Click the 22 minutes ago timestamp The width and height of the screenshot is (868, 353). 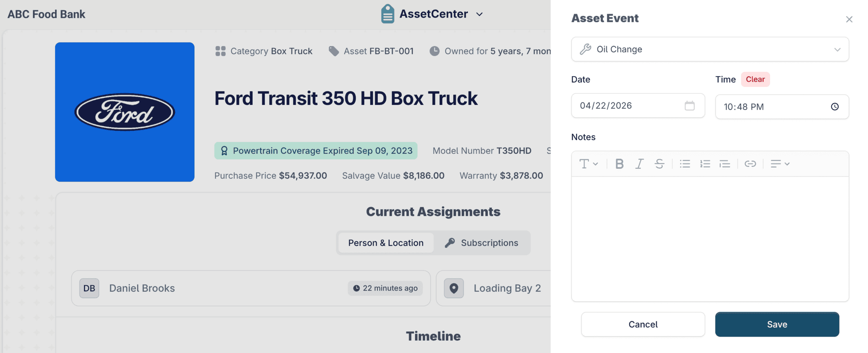coord(385,288)
